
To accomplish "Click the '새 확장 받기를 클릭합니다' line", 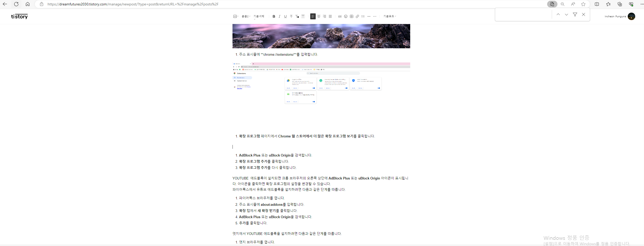I will pyautogui.click(x=268, y=211).
